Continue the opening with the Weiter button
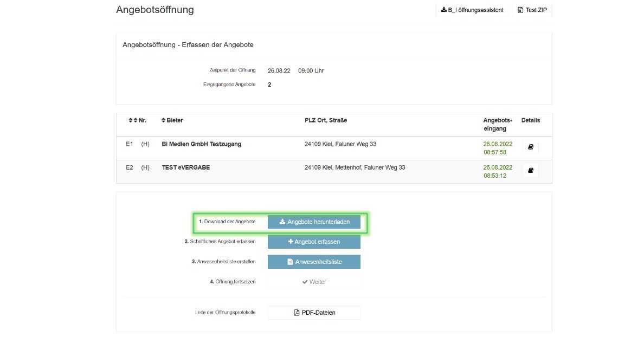The height and width of the screenshot is (337, 644). click(314, 281)
